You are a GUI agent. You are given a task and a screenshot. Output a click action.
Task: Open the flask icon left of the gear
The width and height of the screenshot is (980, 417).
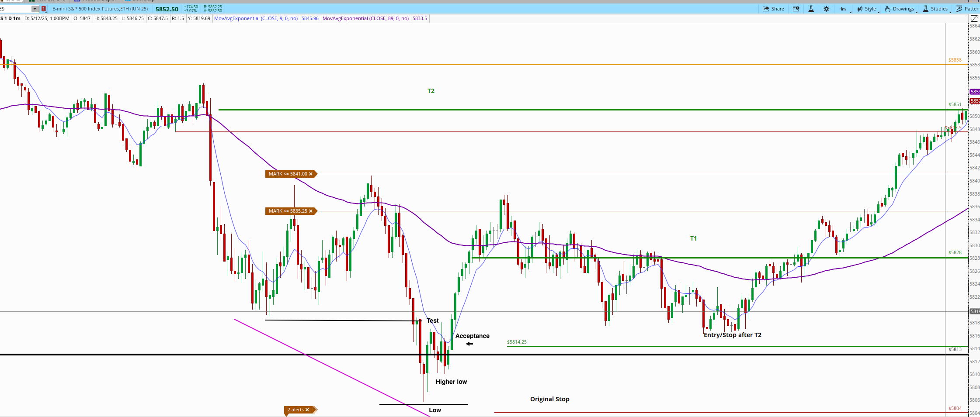811,9
